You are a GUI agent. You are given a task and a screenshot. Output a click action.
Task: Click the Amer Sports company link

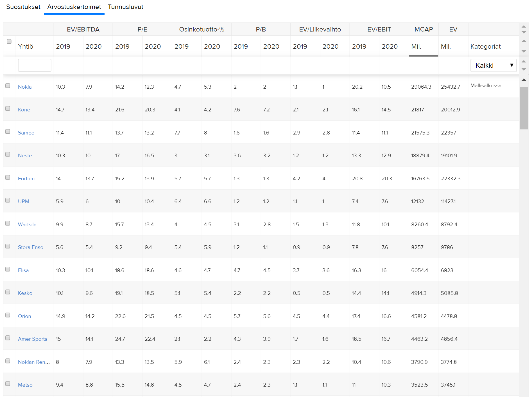[x=33, y=339]
